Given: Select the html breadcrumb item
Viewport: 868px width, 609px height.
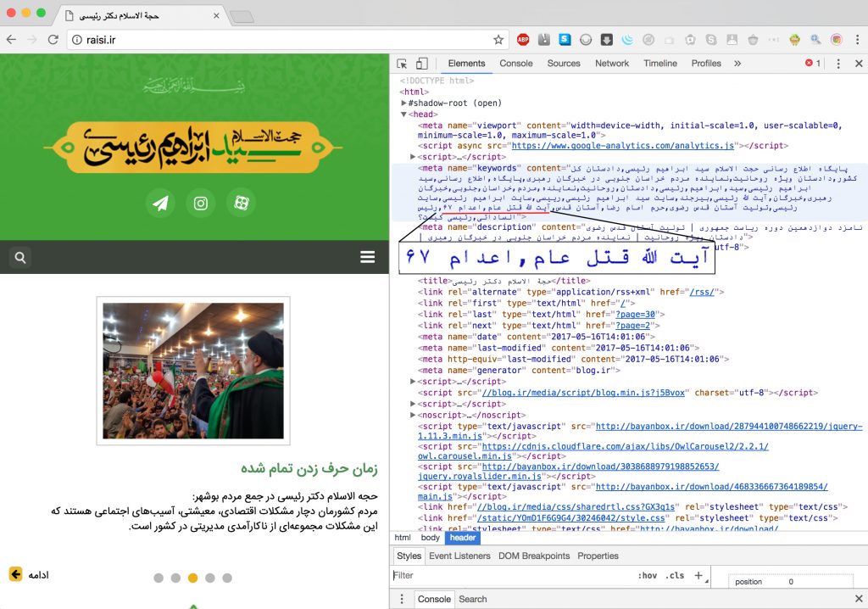Looking at the screenshot, I should click(403, 538).
